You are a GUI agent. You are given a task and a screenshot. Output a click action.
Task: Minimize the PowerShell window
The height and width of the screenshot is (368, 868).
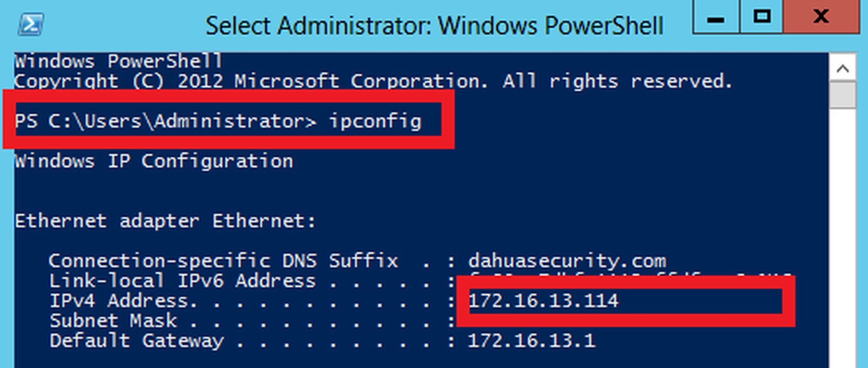click(x=716, y=18)
